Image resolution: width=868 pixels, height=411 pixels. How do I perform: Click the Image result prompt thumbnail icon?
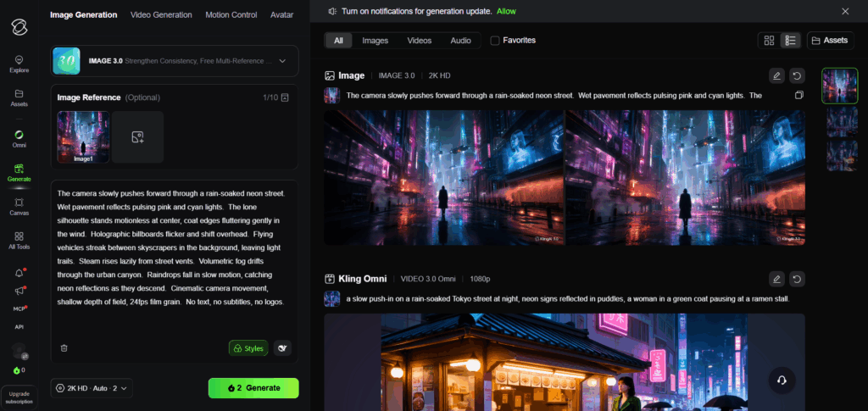(332, 95)
